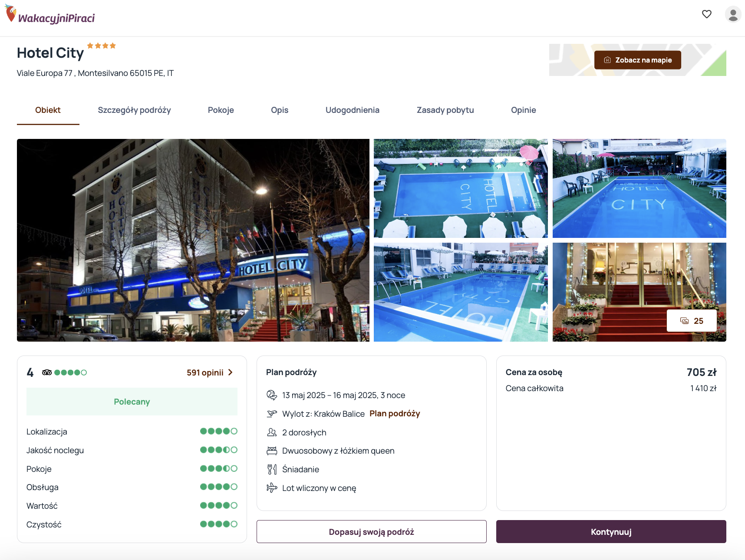Click the WakacyjniPiraci logo
Viewport: 745px width, 560px height.
coord(50,15)
